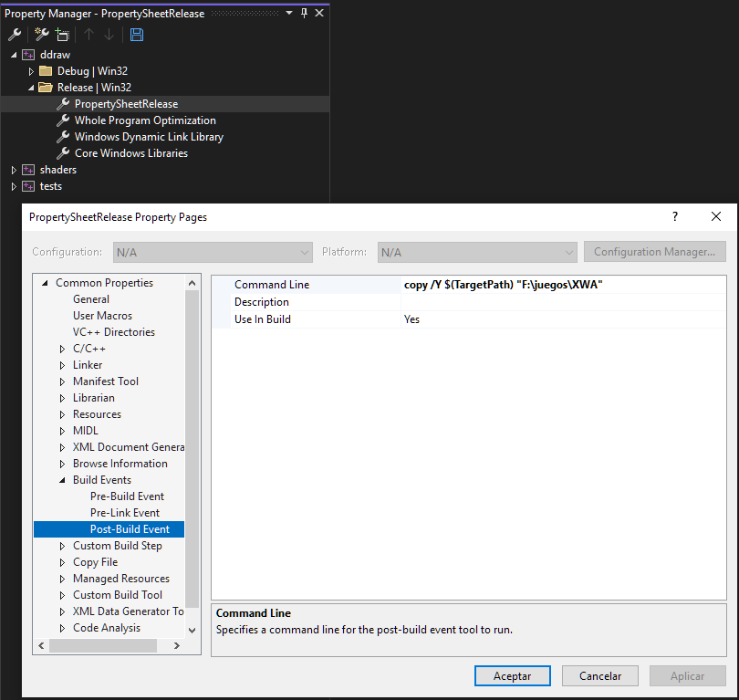Select Whole Program Optimization sheet
The height and width of the screenshot is (700, 739).
click(x=145, y=120)
